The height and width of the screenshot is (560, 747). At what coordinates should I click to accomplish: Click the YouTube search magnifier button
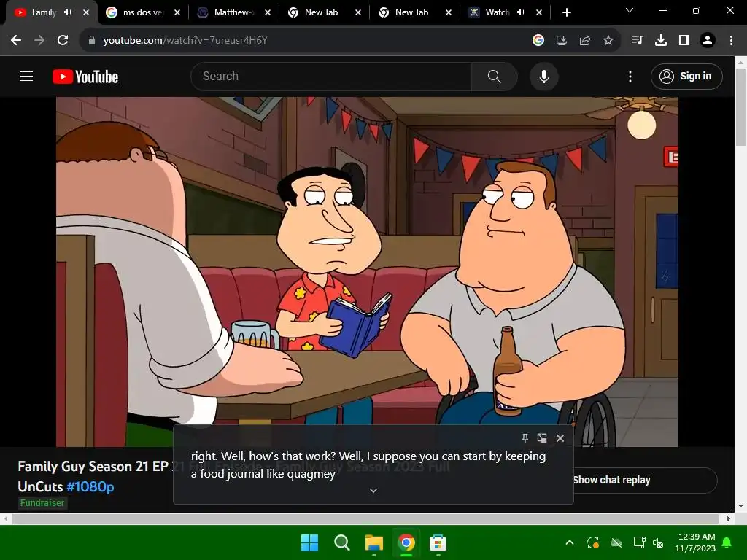(x=494, y=76)
